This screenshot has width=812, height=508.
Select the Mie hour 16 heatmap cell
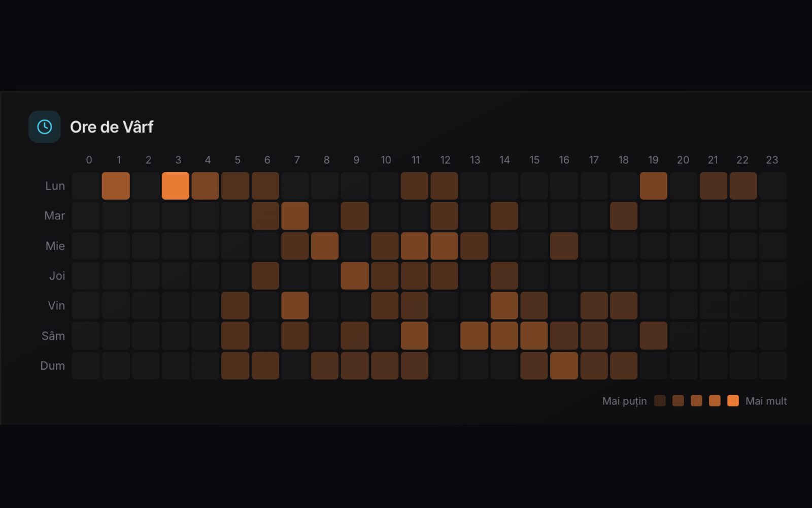pos(564,246)
